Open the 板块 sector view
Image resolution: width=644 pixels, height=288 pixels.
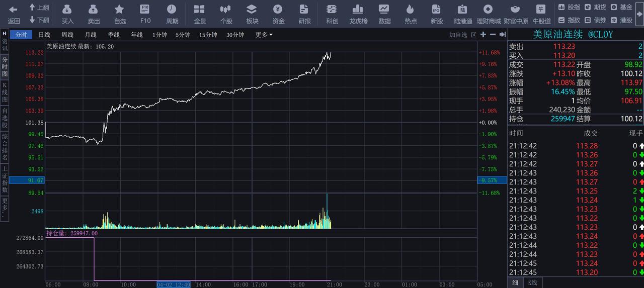click(252, 14)
